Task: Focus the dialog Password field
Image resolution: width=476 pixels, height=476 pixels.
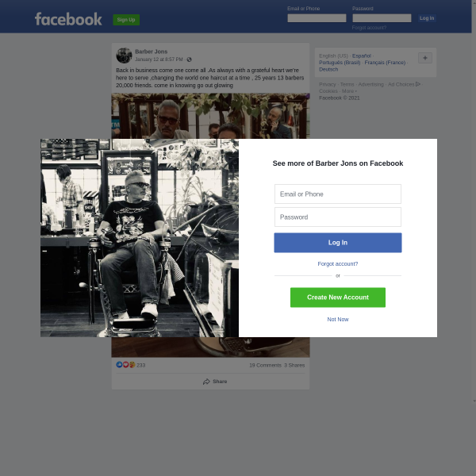Action: (338, 217)
